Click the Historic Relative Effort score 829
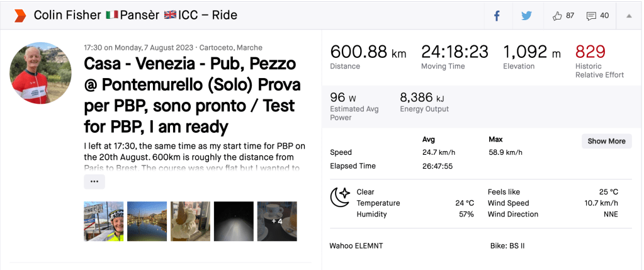Image resolution: width=644 pixels, height=270 pixels. point(590,52)
